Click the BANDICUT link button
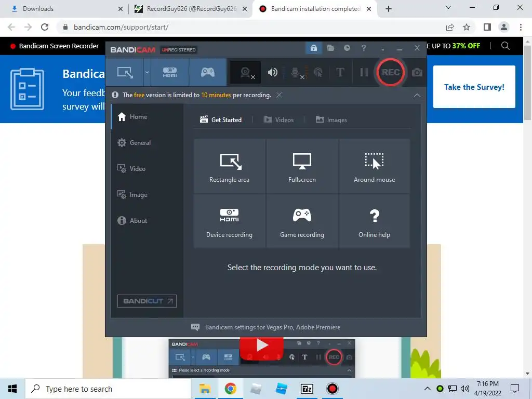Image resolution: width=532 pixels, height=399 pixels. (x=147, y=301)
